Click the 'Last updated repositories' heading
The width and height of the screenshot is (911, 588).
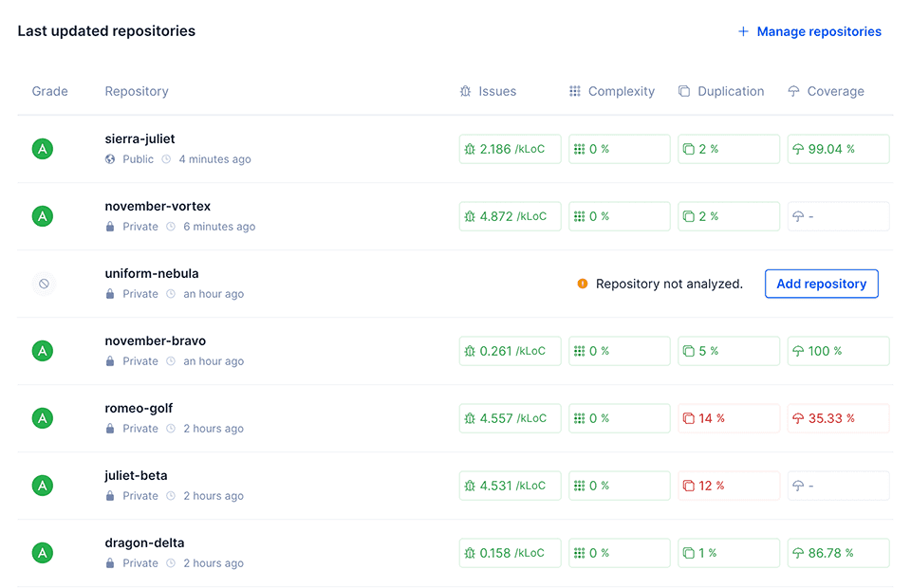(x=105, y=30)
